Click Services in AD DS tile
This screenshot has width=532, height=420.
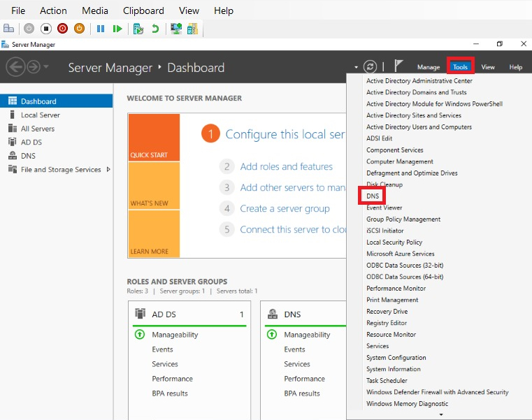coord(165,364)
